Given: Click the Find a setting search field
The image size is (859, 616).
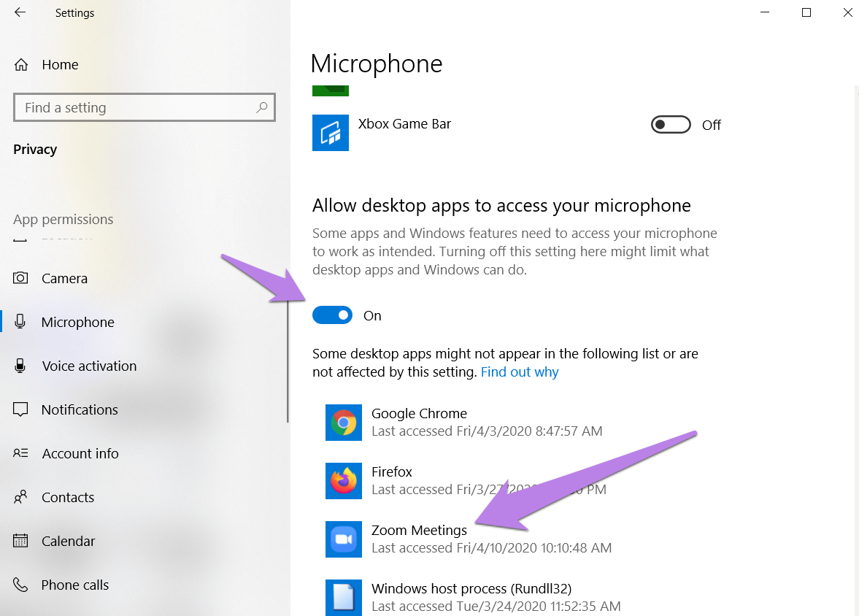Looking at the screenshot, I should coord(135,107).
